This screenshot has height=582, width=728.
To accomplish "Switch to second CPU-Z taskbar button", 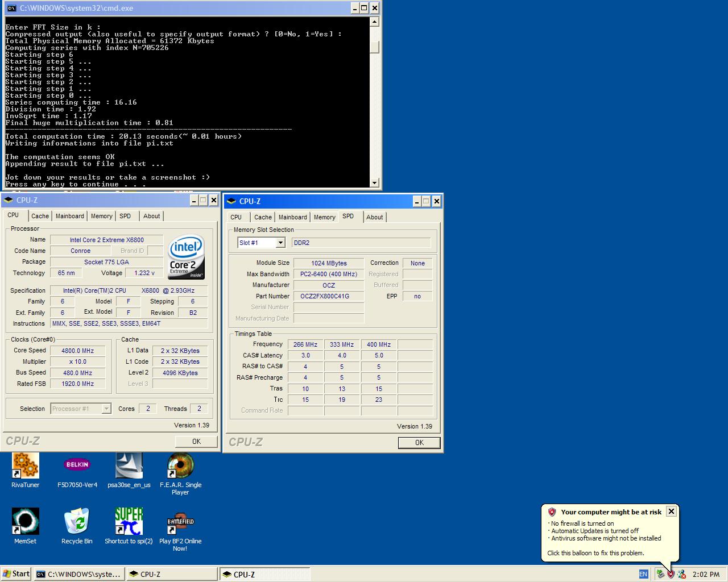I will [264, 574].
